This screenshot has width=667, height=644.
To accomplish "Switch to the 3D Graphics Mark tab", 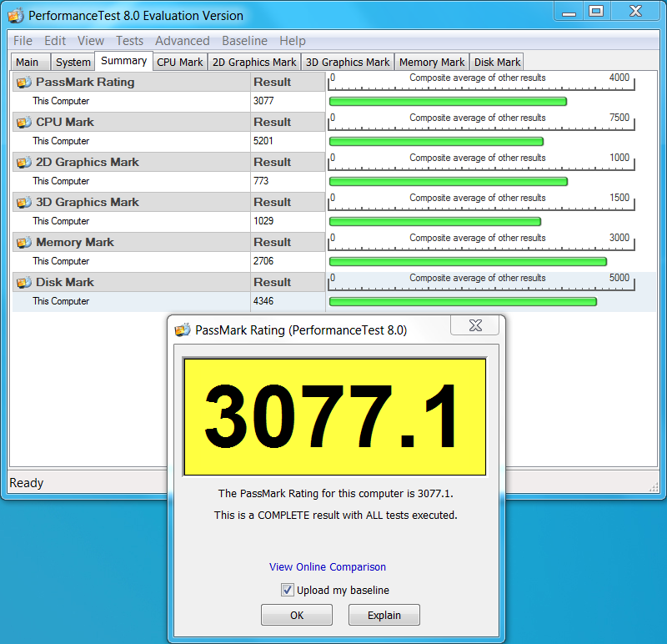I will point(348,62).
